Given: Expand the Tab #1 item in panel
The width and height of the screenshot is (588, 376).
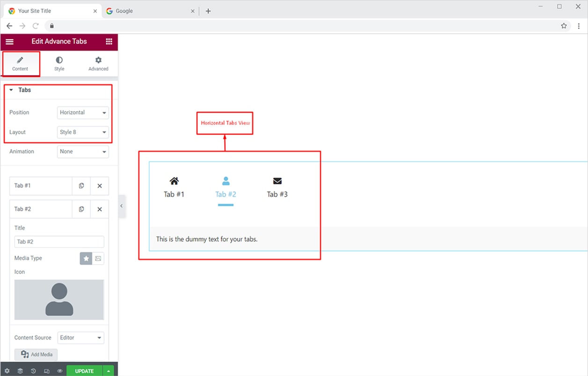Looking at the screenshot, I should click(x=41, y=186).
